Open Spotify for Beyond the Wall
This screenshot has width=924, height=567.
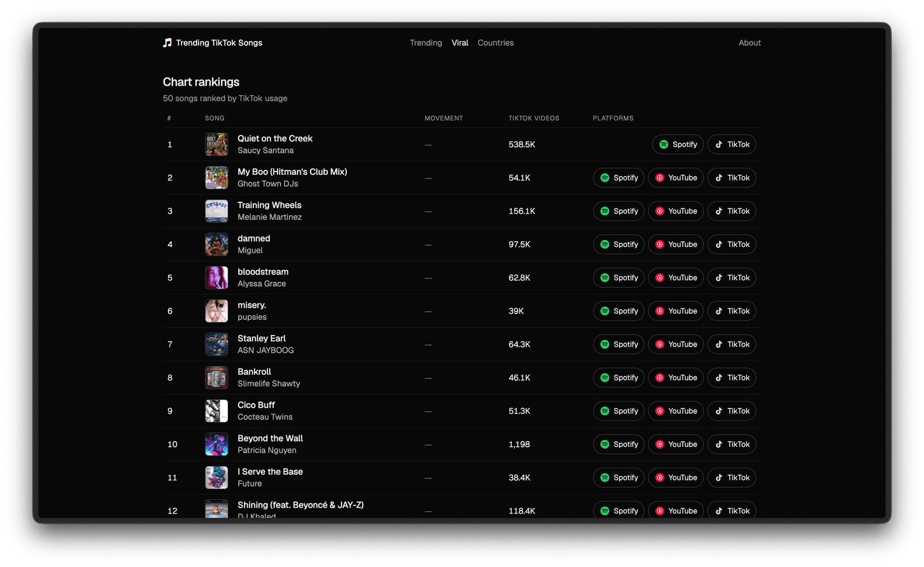coord(619,445)
